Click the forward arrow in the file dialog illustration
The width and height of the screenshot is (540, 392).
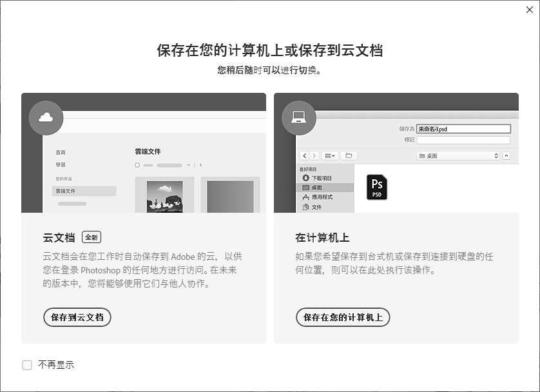click(x=314, y=155)
